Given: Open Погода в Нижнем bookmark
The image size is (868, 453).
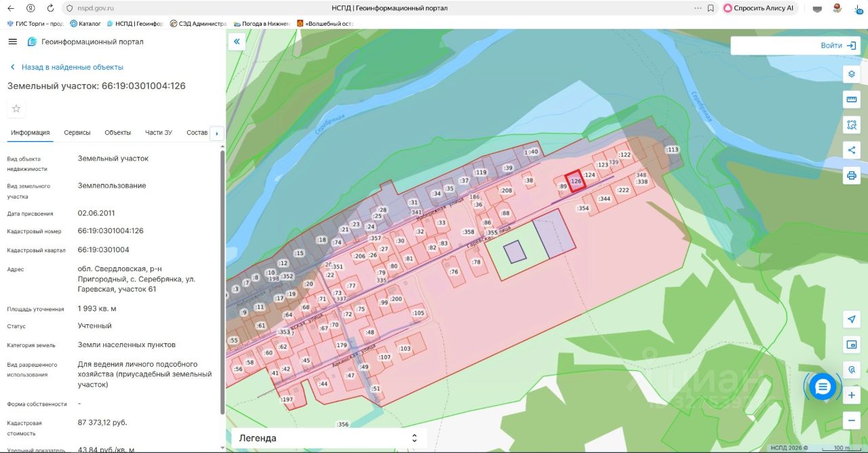Looking at the screenshot, I should coord(262,24).
